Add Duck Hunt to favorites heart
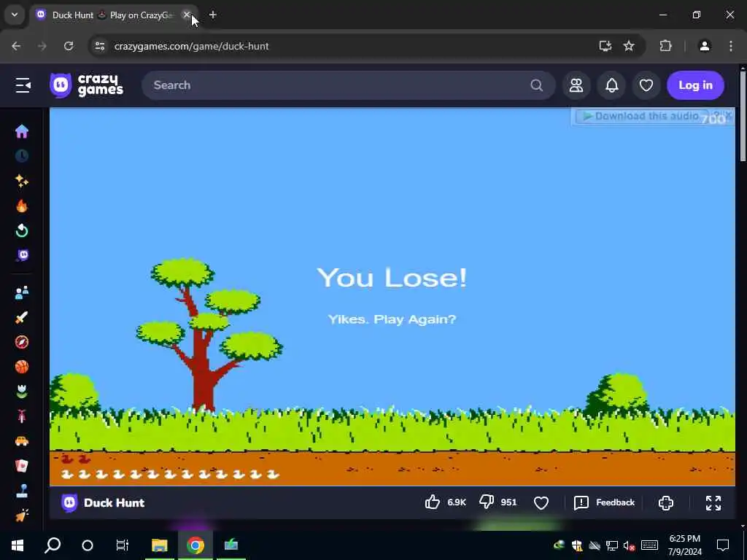The image size is (747, 560). (541, 503)
